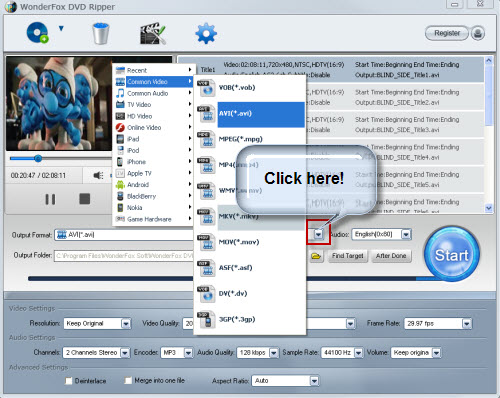Click the Smurfs video preview thumbnail

pyautogui.click(x=59, y=104)
